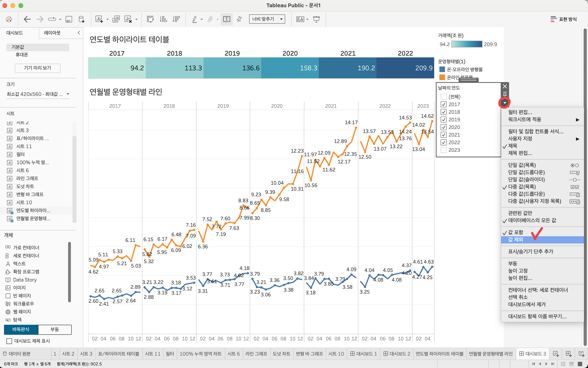588x368 pixels.
Task: Toggle the show mark labels icon
Action: (226, 19)
